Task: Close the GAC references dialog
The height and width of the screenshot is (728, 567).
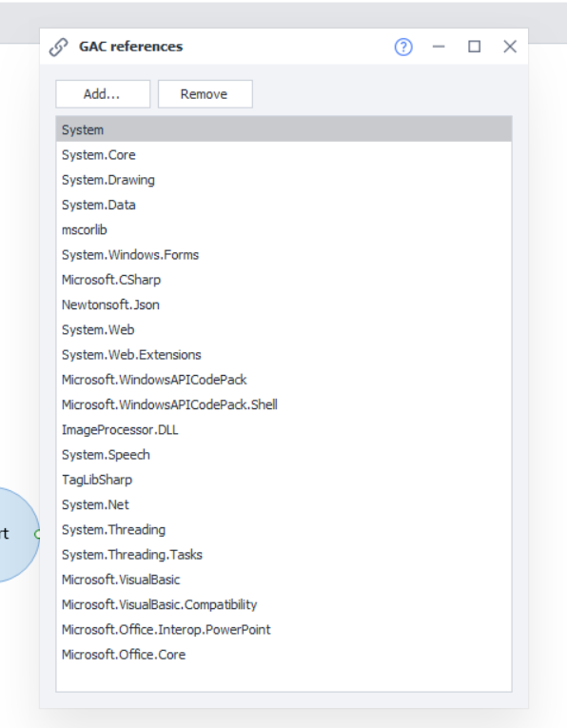Action: [x=510, y=47]
